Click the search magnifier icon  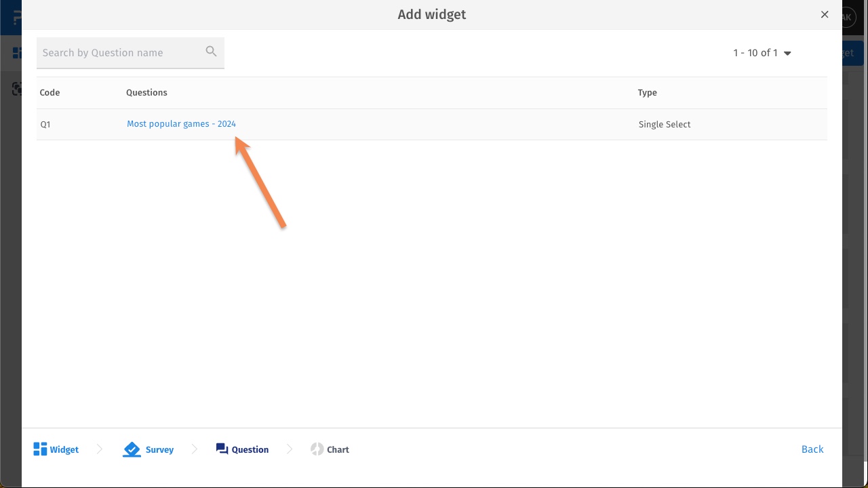pyautogui.click(x=211, y=52)
